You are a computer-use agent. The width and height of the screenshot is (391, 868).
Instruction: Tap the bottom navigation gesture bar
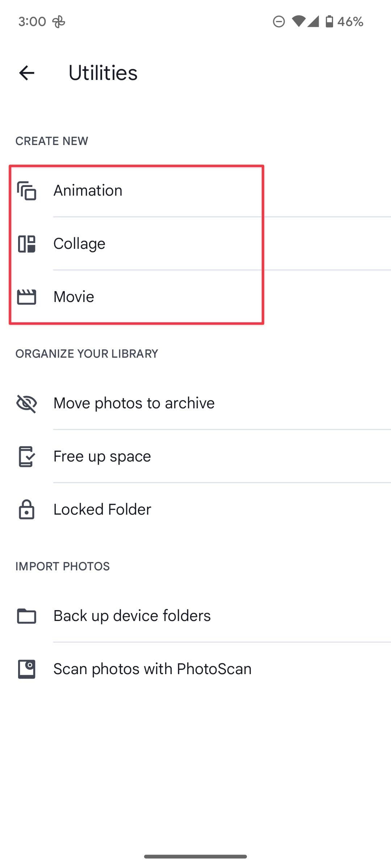click(x=195, y=856)
